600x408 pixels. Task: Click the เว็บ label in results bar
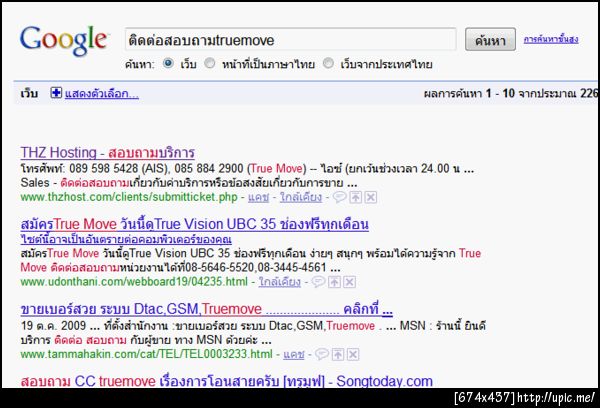(29, 93)
